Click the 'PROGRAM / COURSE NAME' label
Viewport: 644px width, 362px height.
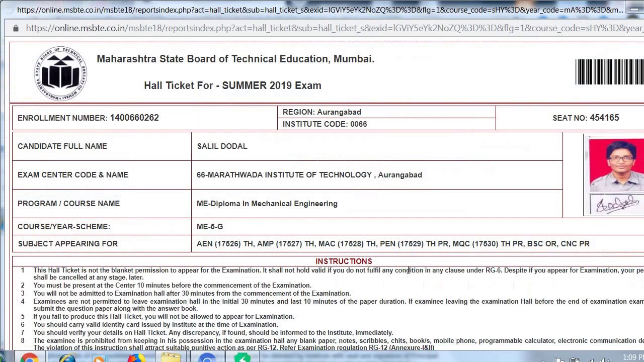click(x=68, y=204)
